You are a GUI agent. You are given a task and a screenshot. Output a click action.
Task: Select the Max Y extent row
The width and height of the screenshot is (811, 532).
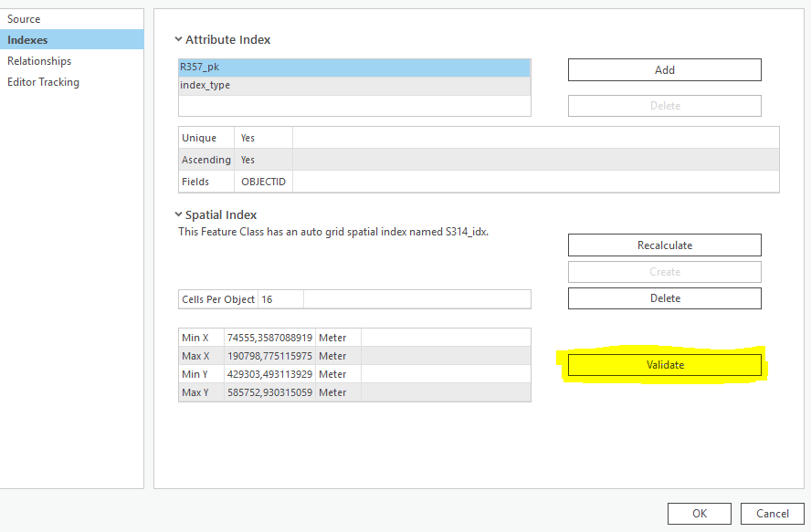tap(274, 391)
